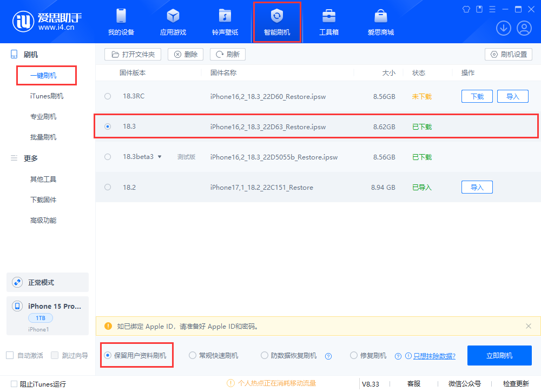Open the user account icon
541x392 pixels.
click(524, 28)
